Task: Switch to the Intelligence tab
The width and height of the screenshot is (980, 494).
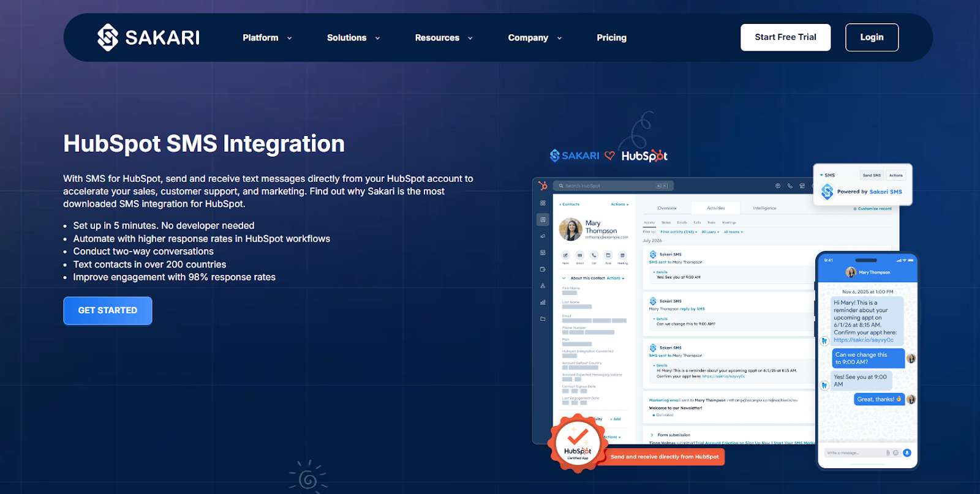Action: [x=764, y=208]
